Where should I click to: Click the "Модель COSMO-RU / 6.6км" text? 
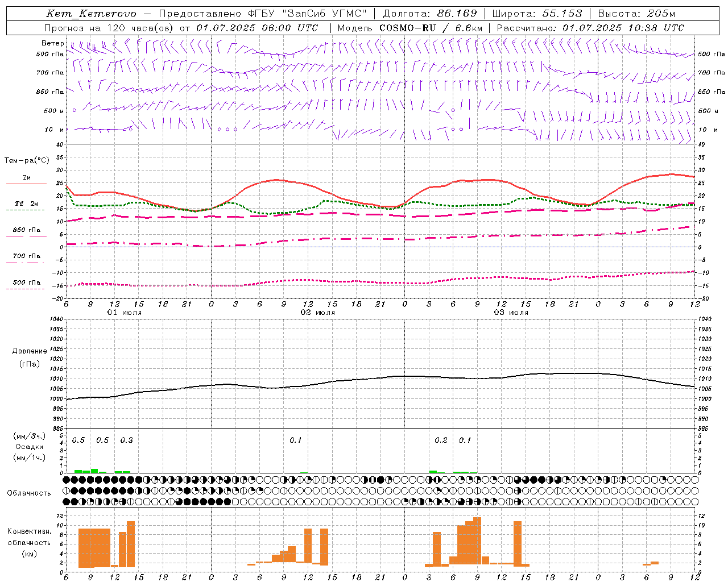409,28
